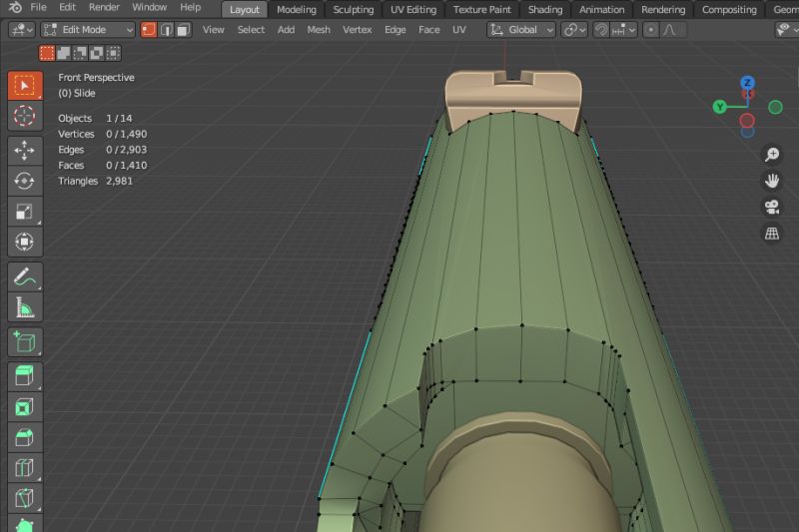The image size is (799, 532).
Task: Open the Add menu
Action: (286, 30)
